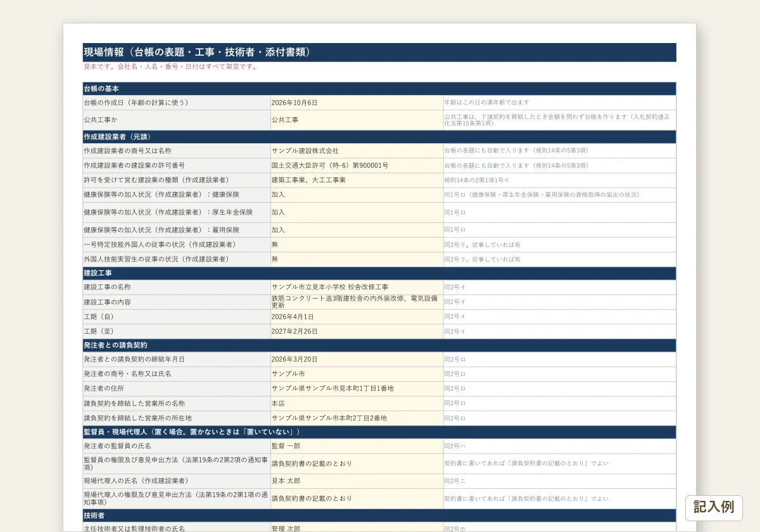The width and height of the screenshot is (760, 532).
Task: Click the supervisor name 監督 一郎
Action: (357, 446)
